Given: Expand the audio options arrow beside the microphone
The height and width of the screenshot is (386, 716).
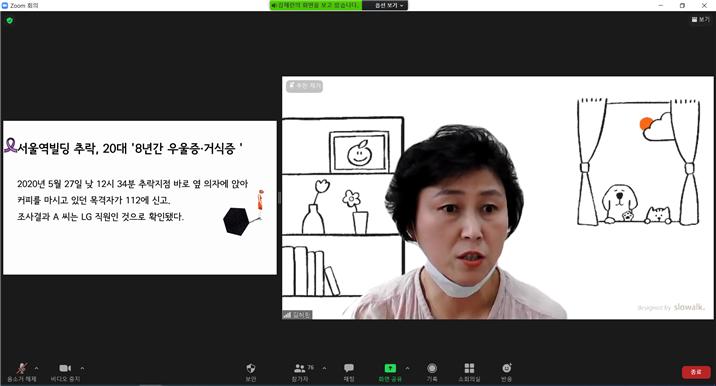Looking at the screenshot, I should click(x=37, y=368).
